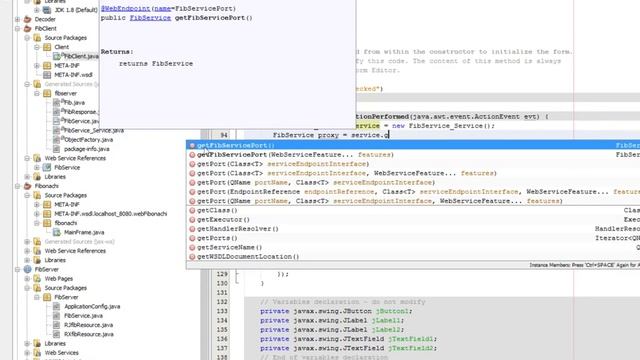640x360 pixels.
Task: Click the MainFrame.java file icon
Action: point(57,232)
